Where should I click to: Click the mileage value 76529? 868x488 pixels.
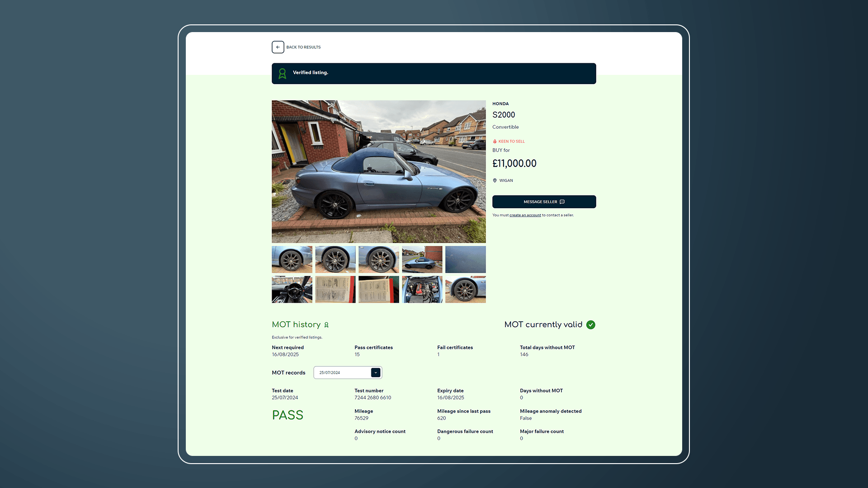362,418
